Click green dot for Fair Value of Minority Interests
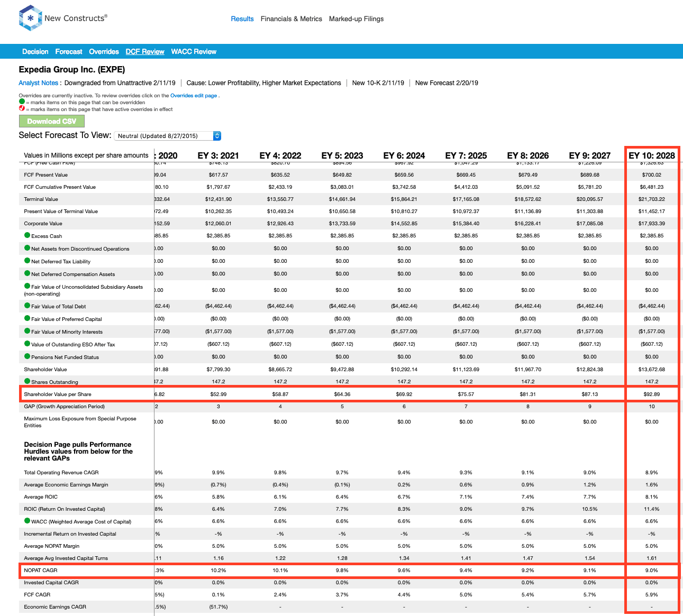683x616 pixels. click(x=27, y=331)
